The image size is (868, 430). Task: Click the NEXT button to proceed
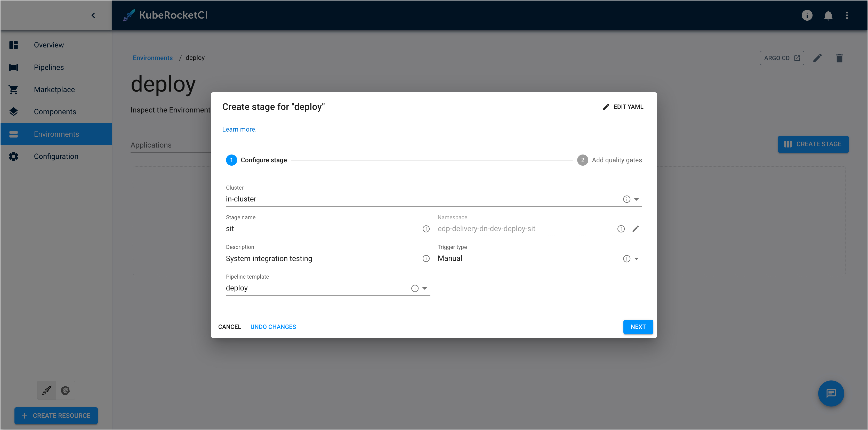point(638,327)
